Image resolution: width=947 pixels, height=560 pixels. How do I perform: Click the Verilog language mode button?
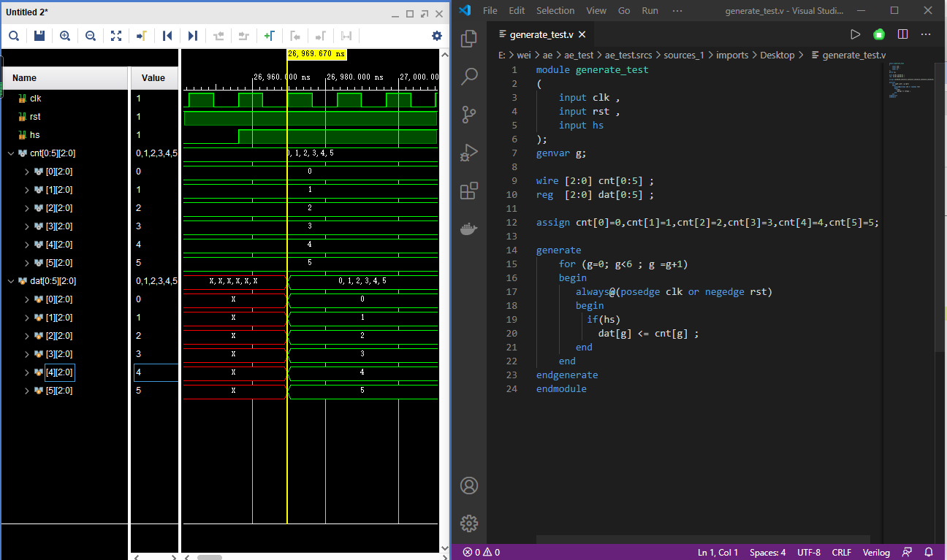875,553
